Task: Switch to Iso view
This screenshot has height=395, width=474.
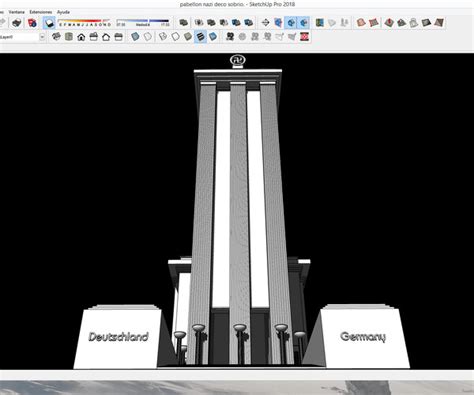Action: [56, 37]
